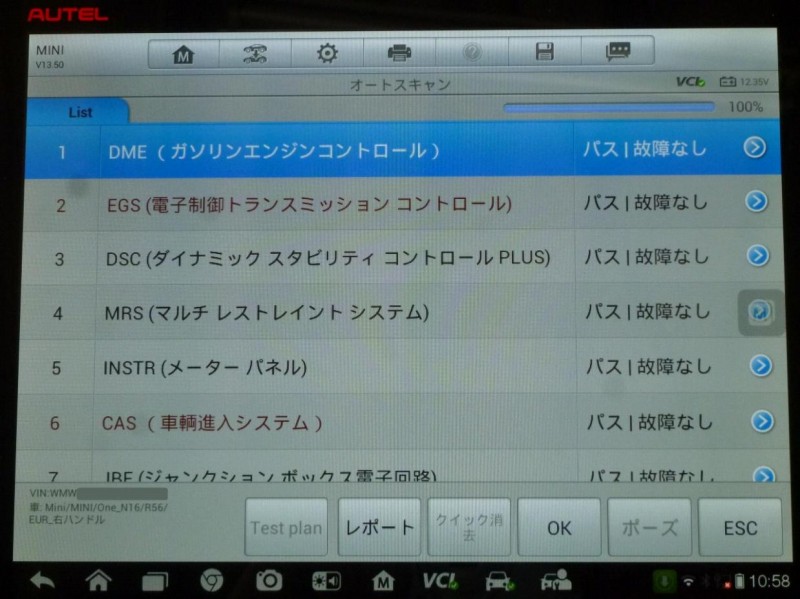This screenshot has width=800, height=599.
Task: Tap Android back arrow in navigation bar
Action: [x=42, y=581]
